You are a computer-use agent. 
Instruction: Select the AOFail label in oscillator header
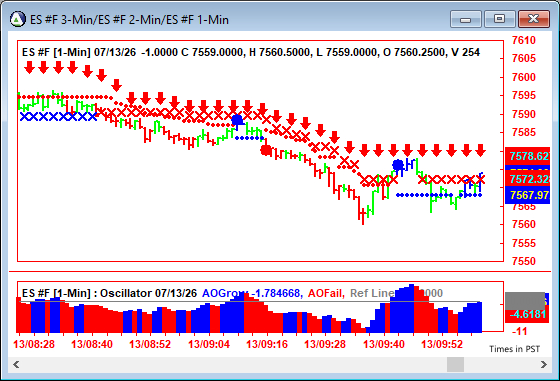point(326,293)
